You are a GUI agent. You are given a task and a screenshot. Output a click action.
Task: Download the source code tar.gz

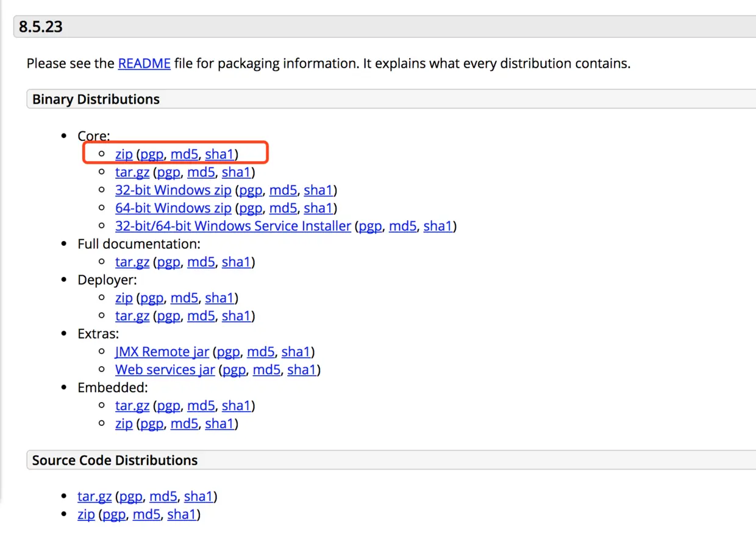94,497
